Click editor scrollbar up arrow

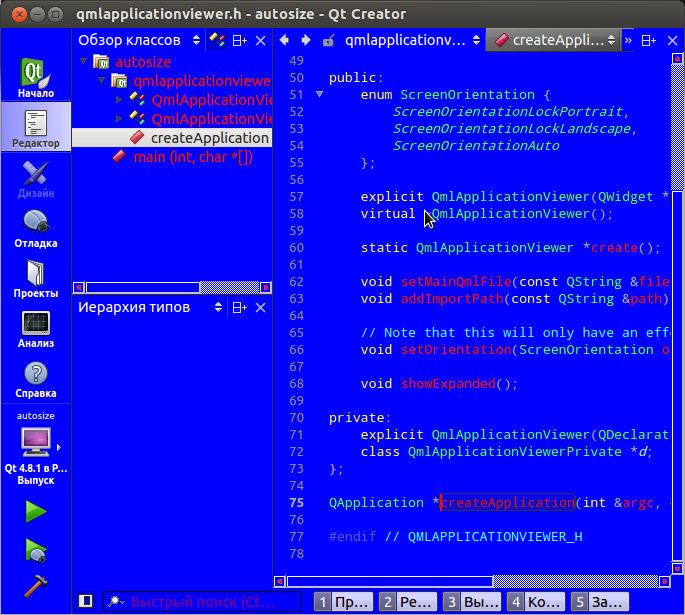coord(677,59)
